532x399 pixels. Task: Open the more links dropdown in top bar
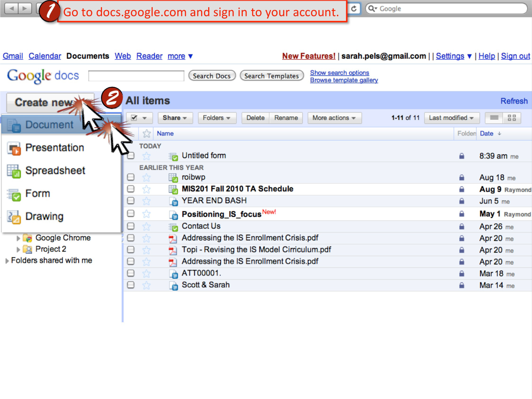click(180, 56)
